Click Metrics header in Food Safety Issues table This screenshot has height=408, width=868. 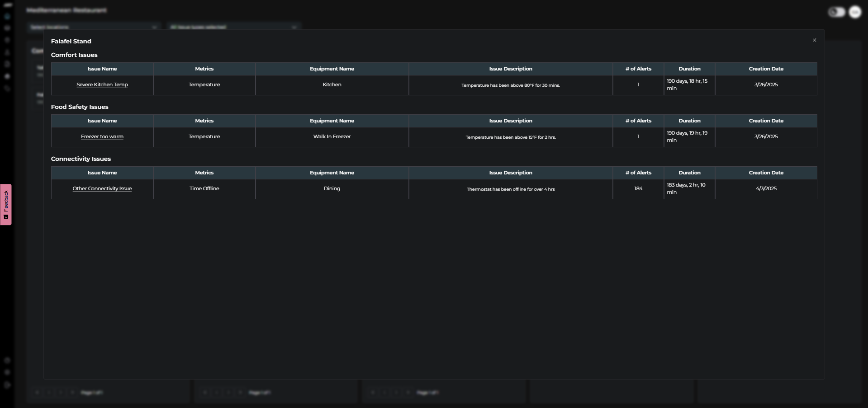[x=204, y=121]
